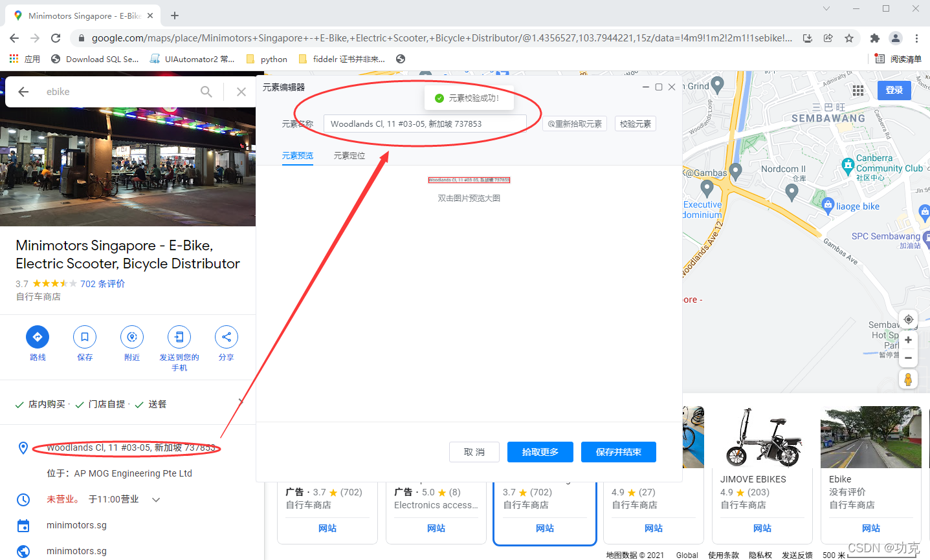Screen dimensions: 930x560
Task: Click the 保存并结束 button
Action: 619,452
